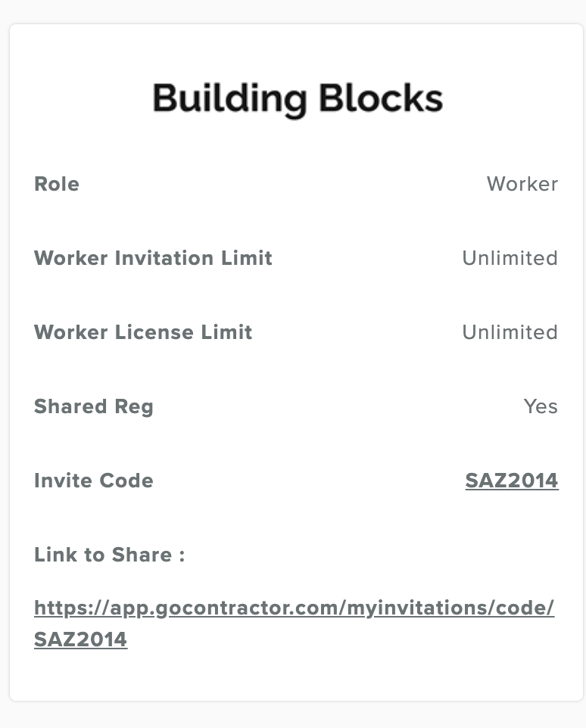Click Unlimited next to Worker License Limit
The height and width of the screenshot is (728, 586).
510,332
